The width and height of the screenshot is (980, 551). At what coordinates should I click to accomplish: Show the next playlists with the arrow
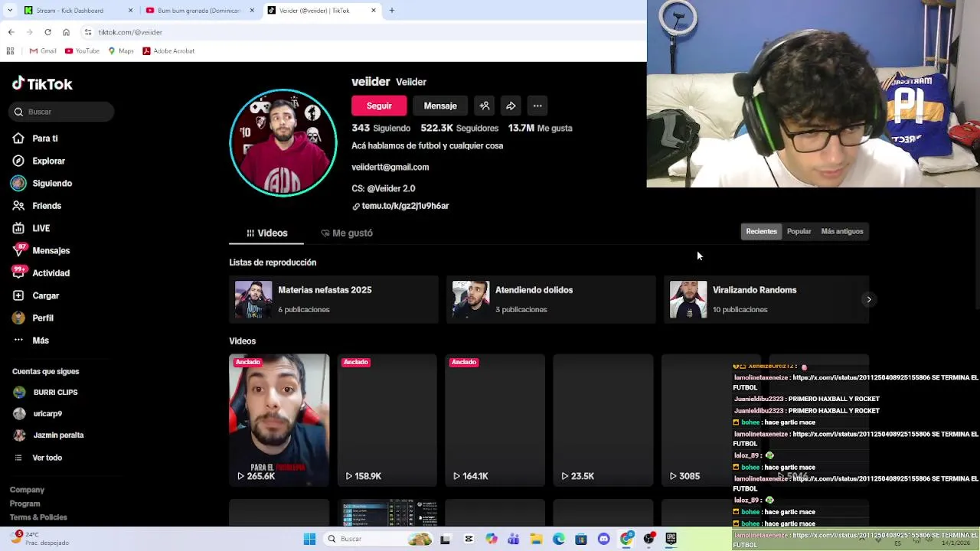pos(868,300)
